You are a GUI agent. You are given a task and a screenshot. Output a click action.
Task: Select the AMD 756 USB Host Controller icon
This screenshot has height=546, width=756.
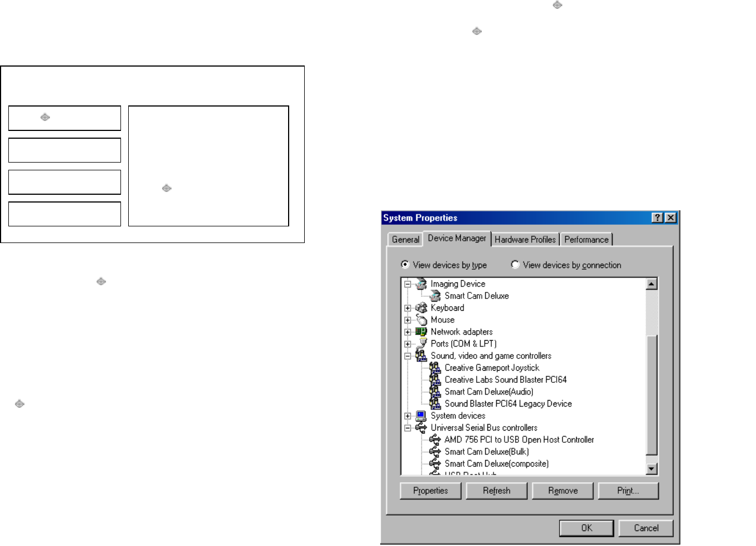point(435,440)
